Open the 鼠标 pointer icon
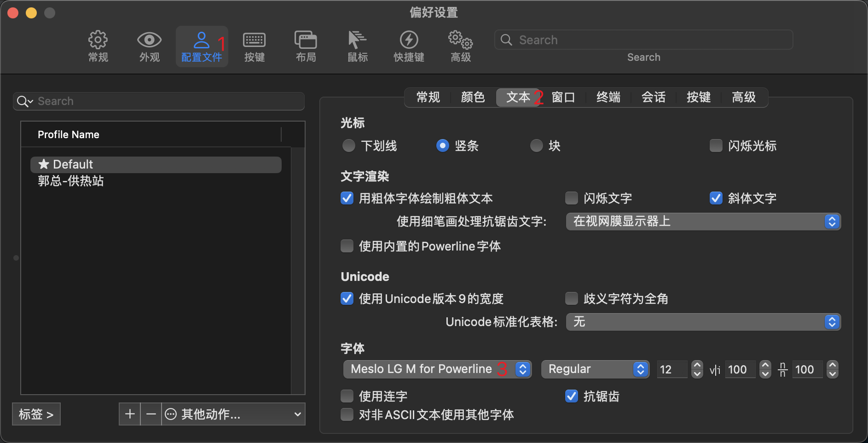 pos(357,41)
